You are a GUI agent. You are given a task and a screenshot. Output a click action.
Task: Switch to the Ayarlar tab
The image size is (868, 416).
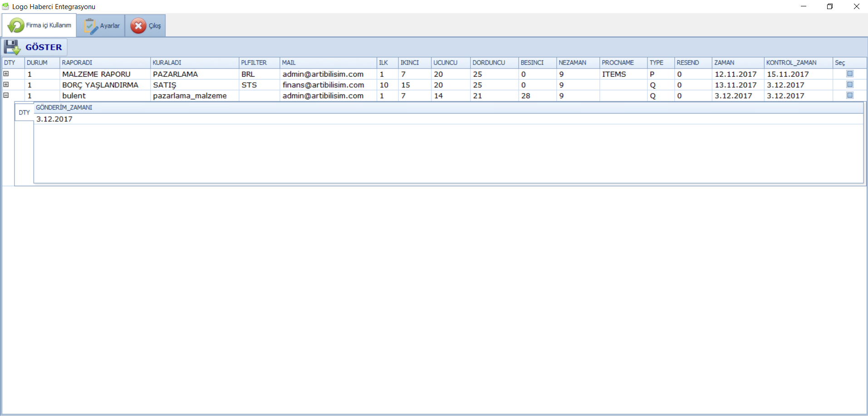(x=101, y=26)
